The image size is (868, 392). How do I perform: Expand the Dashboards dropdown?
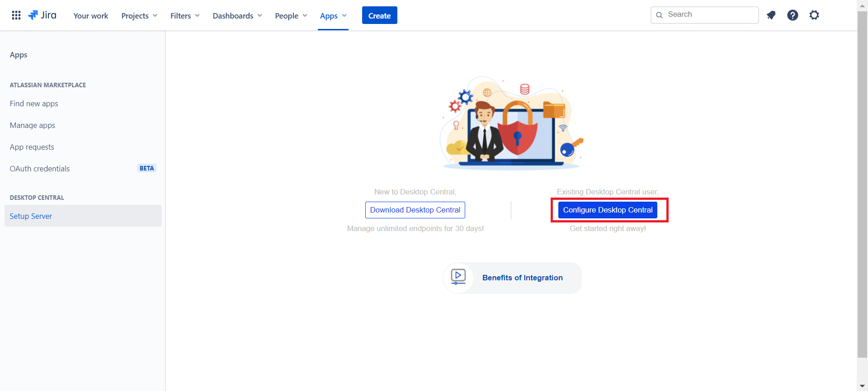(x=237, y=16)
